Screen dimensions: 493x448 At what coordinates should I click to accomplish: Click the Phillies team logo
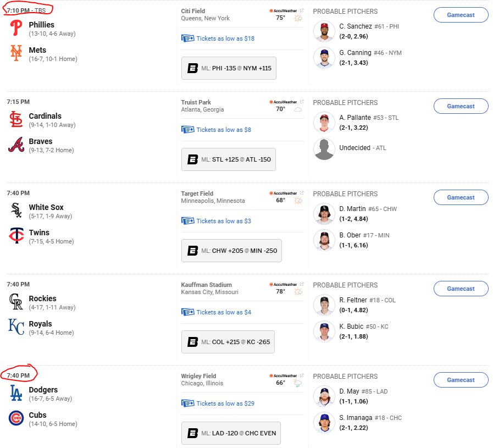[x=16, y=28]
